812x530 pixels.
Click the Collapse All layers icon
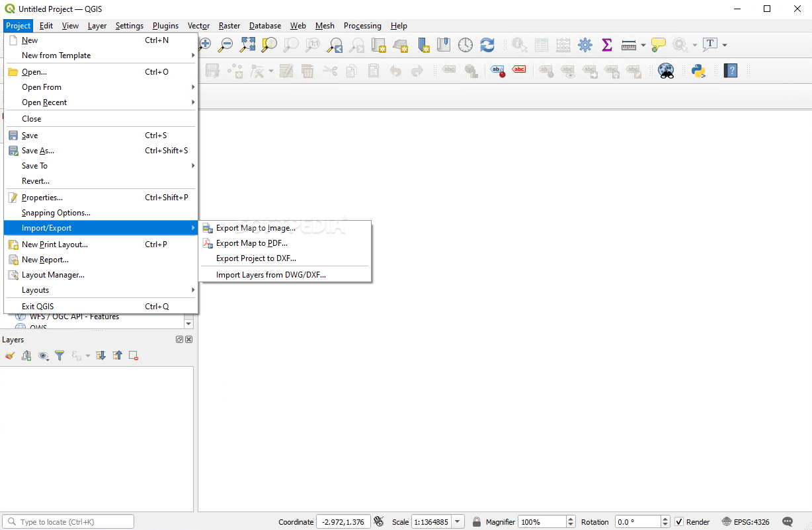117,356
